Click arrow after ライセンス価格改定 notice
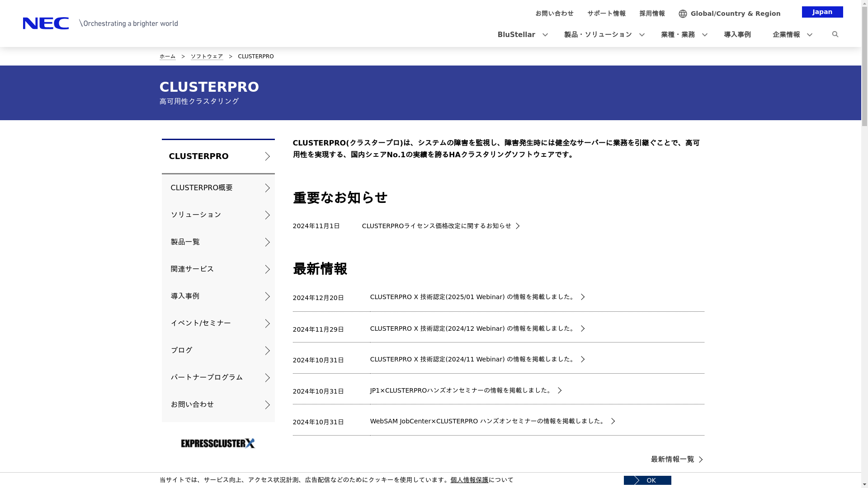Screen dimensions: 868x488 [518, 226]
